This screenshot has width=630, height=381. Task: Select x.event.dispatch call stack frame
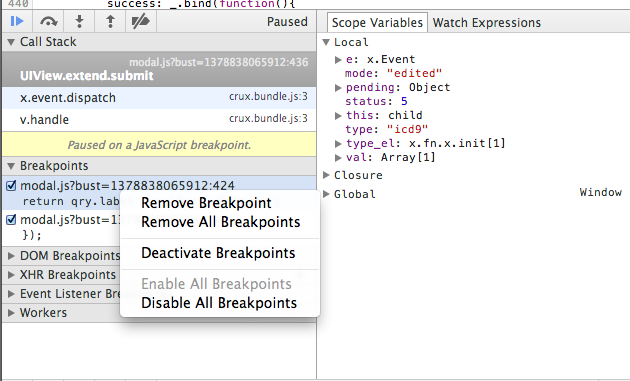[159, 98]
